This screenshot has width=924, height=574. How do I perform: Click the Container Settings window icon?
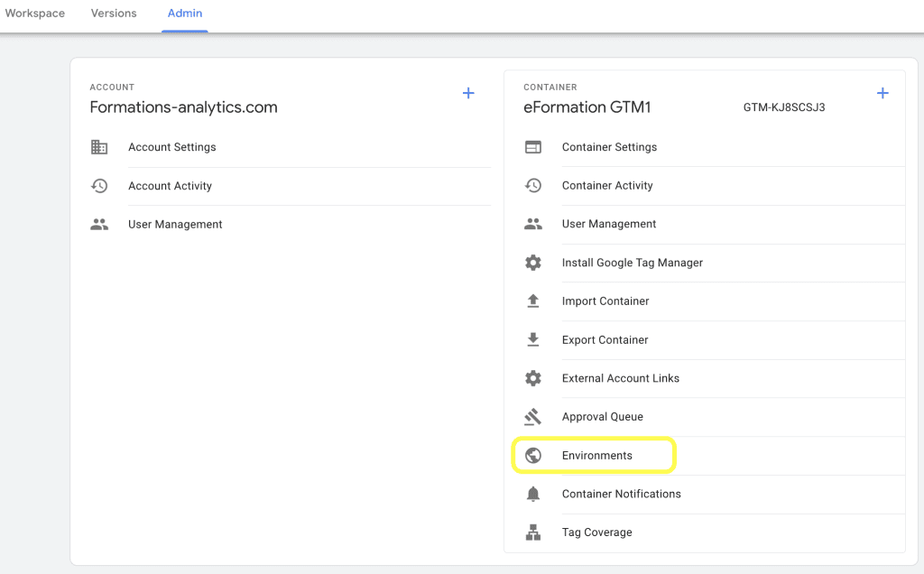[533, 147]
